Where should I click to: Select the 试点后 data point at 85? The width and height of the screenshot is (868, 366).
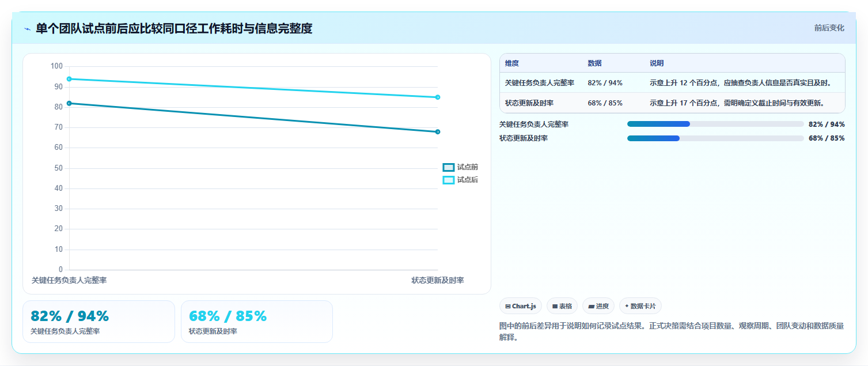click(x=438, y=97)
